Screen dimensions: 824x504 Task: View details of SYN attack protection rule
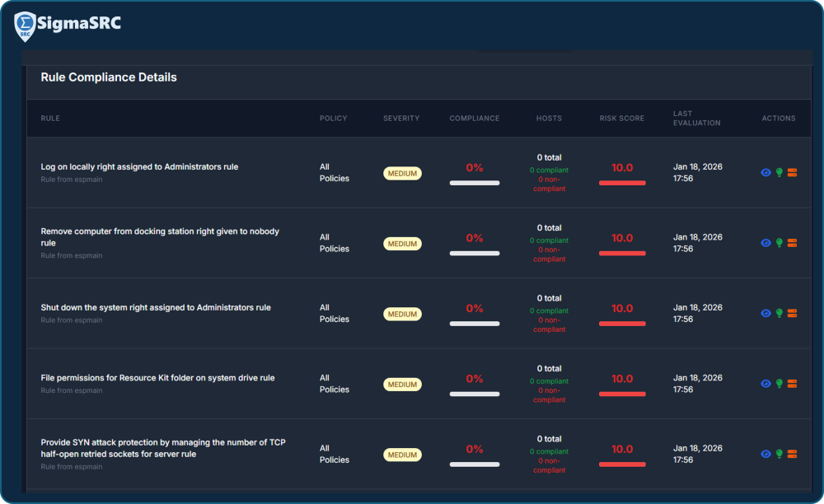(x=765, y=454)
